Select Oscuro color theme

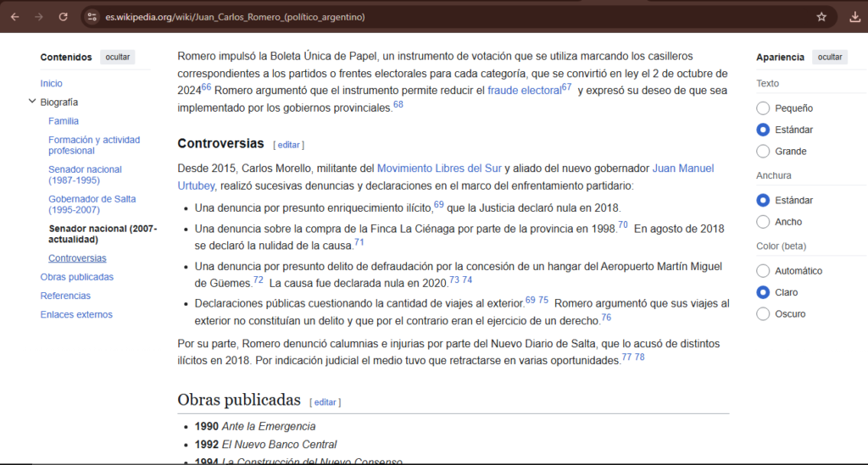[x=763, y=314]
